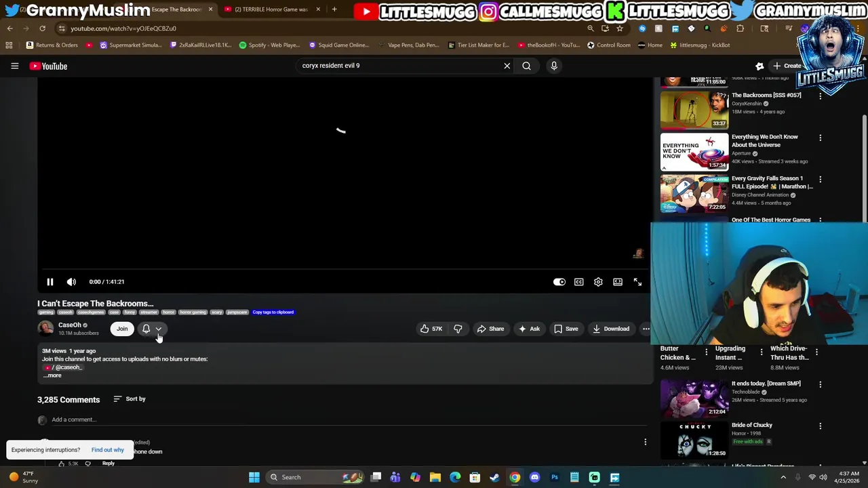Image resolution: width=868 pixels, height=488 pixels.
Task: Expand the description with '...more'
Action: click(52, 375)
